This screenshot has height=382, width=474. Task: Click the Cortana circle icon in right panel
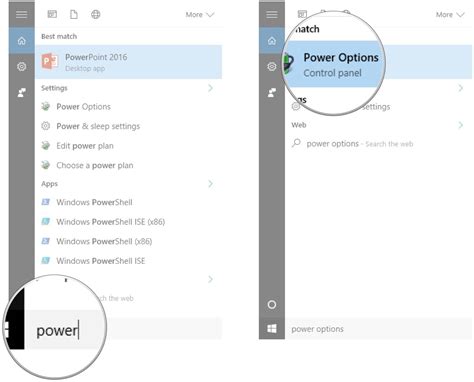pos(272,305)
